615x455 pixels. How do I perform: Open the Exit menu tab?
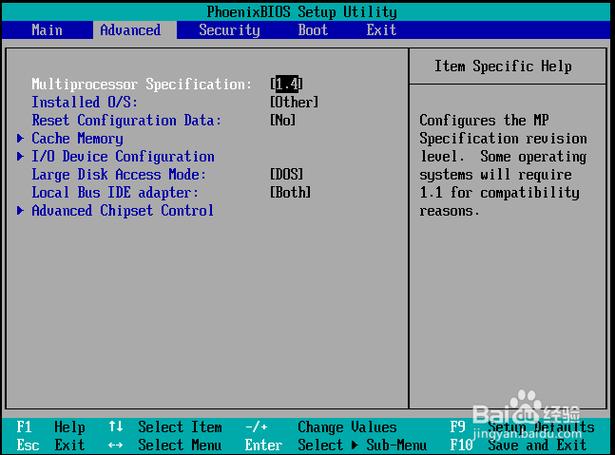tap(381, 30)
